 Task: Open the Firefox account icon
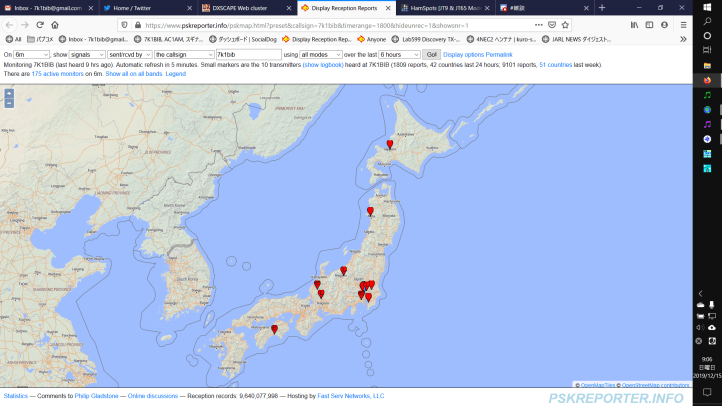point(666,25)
